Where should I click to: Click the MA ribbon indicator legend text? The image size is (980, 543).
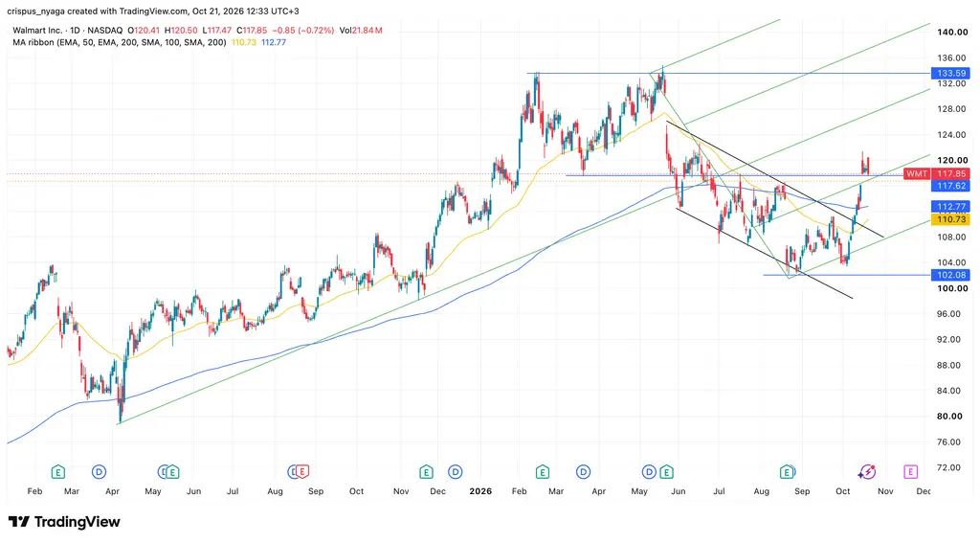pos(120,42)
